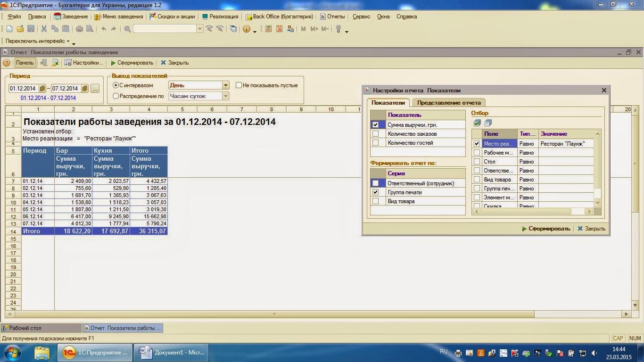Click Сформировать in the report toolbar
This screenshot has width=644, height=362.
click(132, 63)
